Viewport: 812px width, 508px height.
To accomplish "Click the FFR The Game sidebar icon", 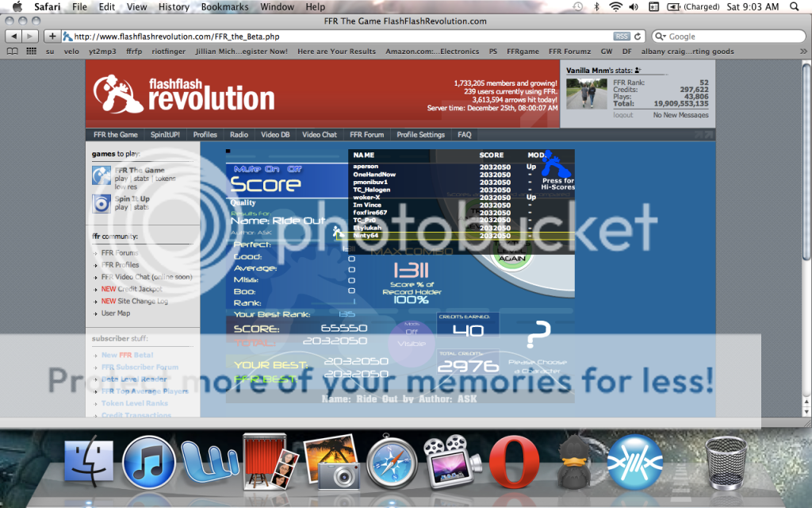I will pos(101,175).
